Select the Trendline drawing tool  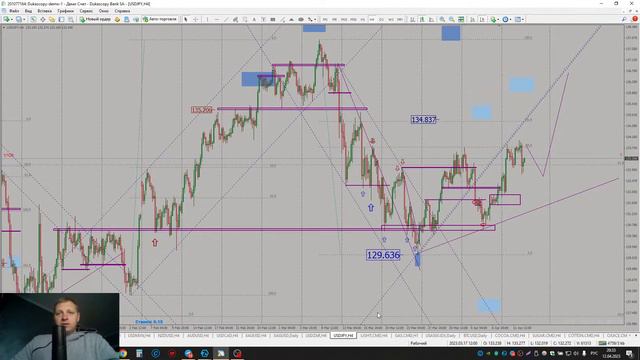point(226,19)
